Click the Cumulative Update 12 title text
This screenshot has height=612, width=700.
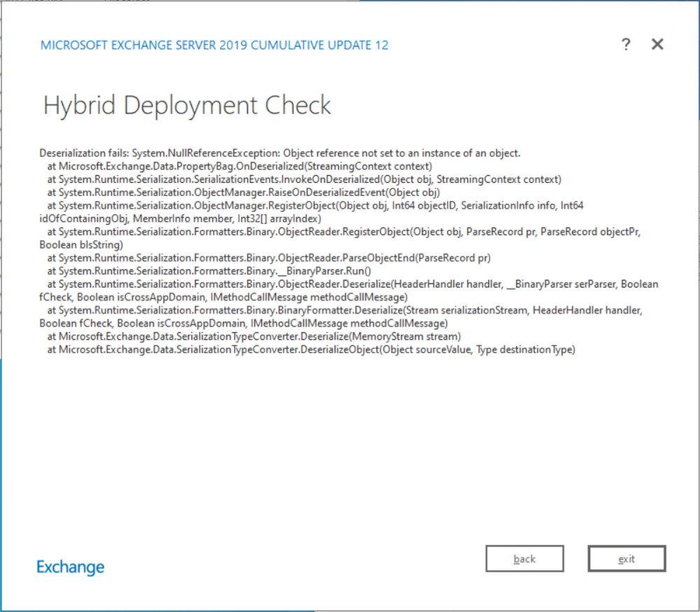click(214, 45)
